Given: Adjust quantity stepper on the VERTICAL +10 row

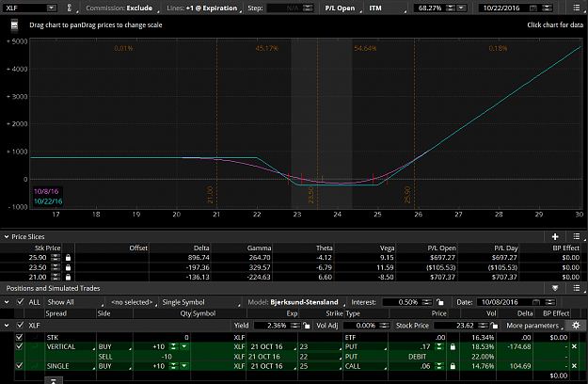Looking at the screenshot, I should pyautogui.click(x=173, y=347).
